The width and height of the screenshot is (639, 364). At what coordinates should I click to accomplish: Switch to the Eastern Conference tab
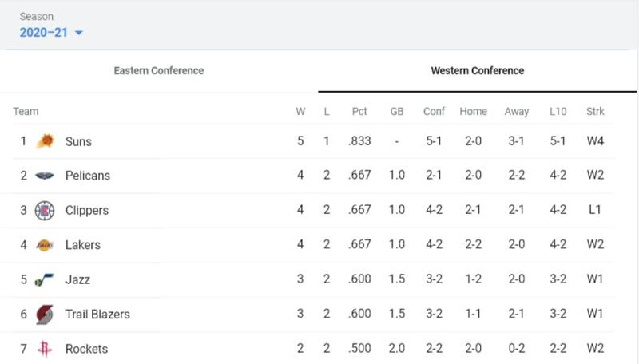tap(158, 71)
